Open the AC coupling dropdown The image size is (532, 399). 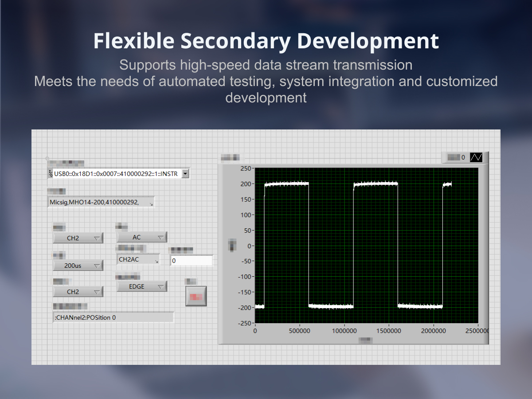[x=141, y=237]
